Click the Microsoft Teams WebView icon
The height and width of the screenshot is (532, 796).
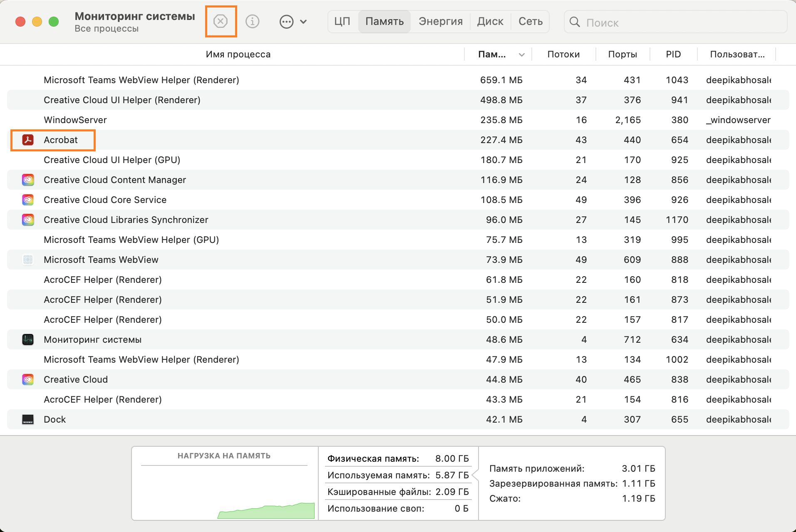28,260
